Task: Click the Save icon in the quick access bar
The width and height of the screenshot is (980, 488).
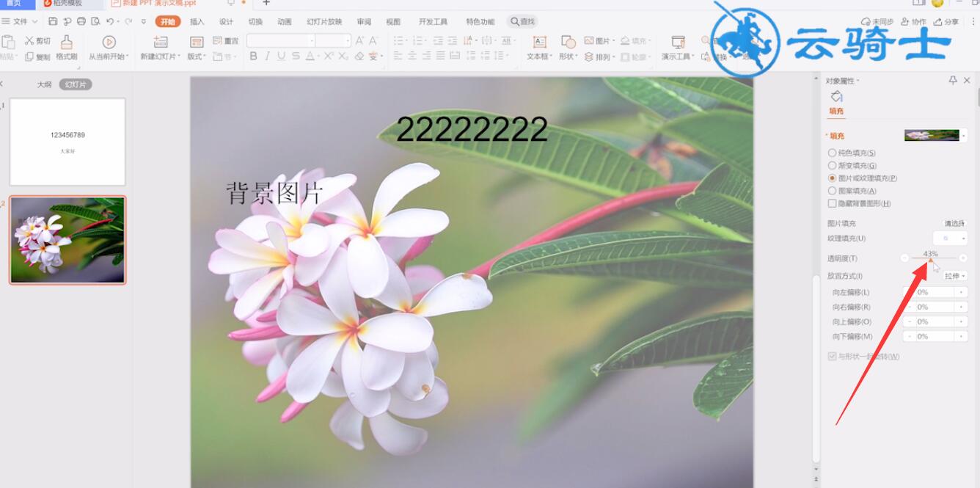Action: tap(52, 22)
